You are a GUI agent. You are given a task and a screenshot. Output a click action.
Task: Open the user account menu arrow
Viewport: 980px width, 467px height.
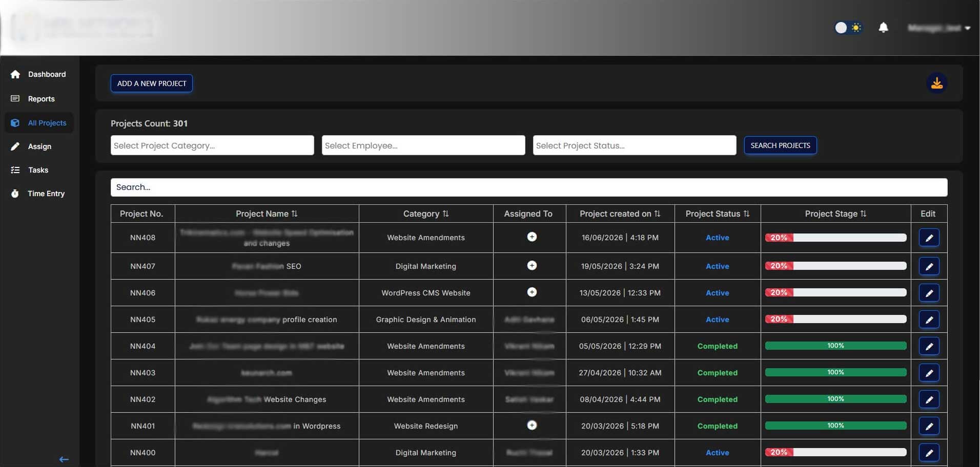[967, 28]
